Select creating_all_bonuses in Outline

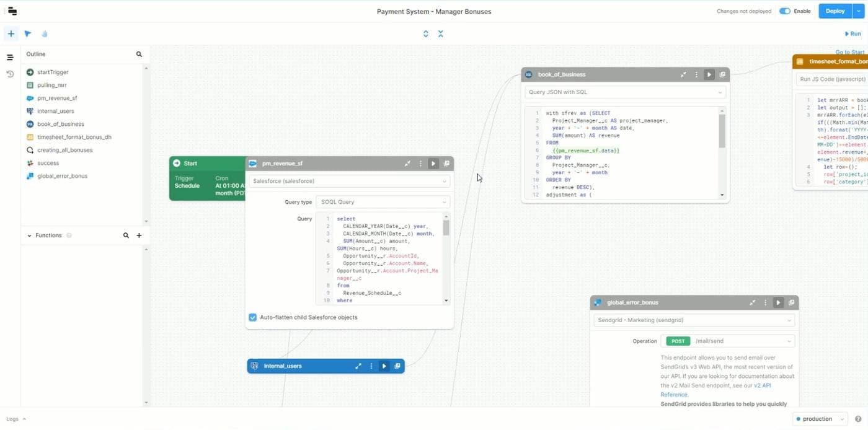click(64, 150)
